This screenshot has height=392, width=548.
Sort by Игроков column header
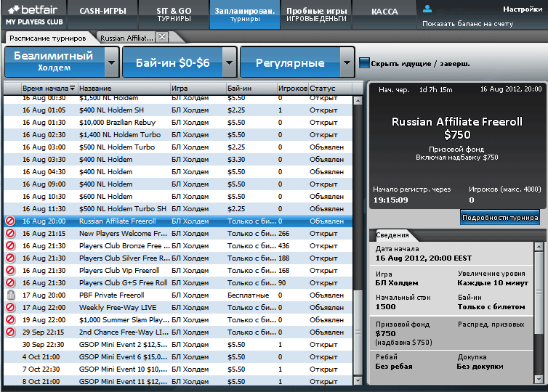293,89
